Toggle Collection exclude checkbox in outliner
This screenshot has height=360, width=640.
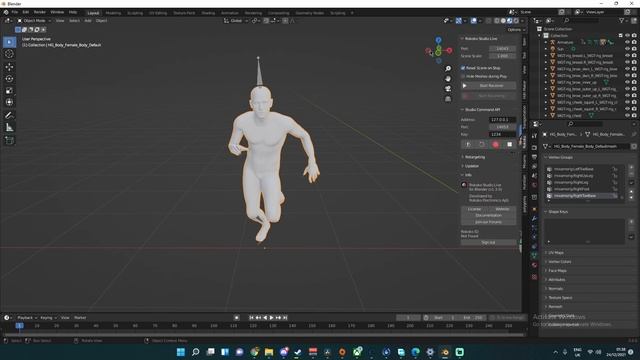click(621, 36)
